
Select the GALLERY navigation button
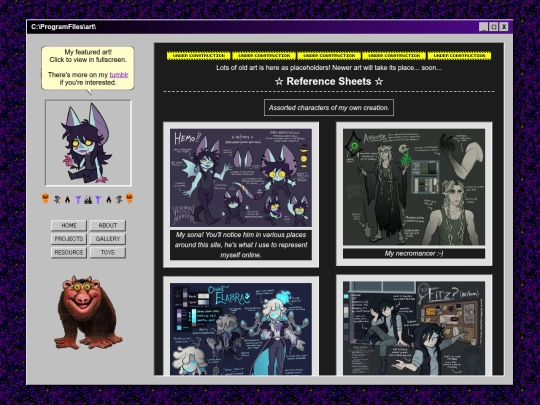(108, 239)
